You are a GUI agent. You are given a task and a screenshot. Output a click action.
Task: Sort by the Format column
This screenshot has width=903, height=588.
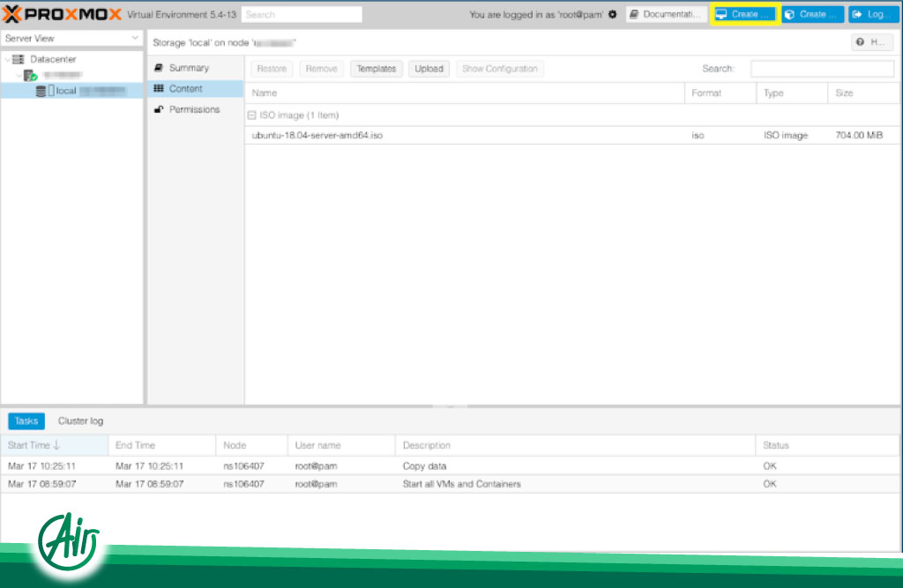tap(720, 93)
